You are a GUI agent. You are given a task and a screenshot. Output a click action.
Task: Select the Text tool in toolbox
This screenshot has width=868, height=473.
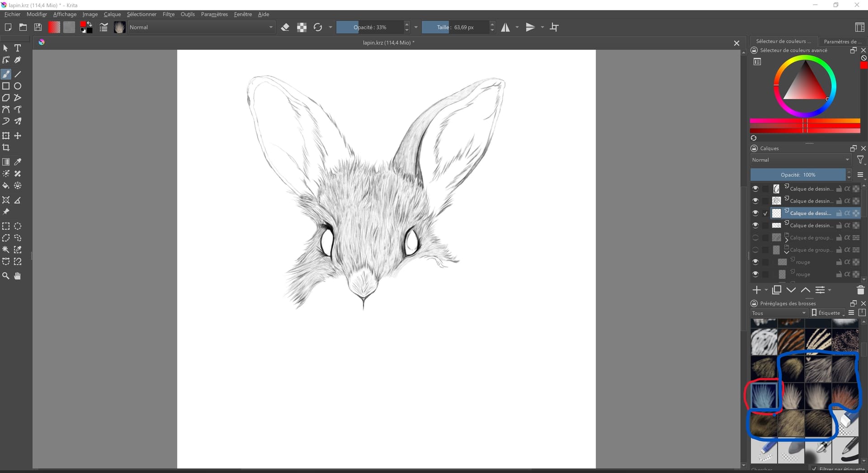click(x=18, y=48)
